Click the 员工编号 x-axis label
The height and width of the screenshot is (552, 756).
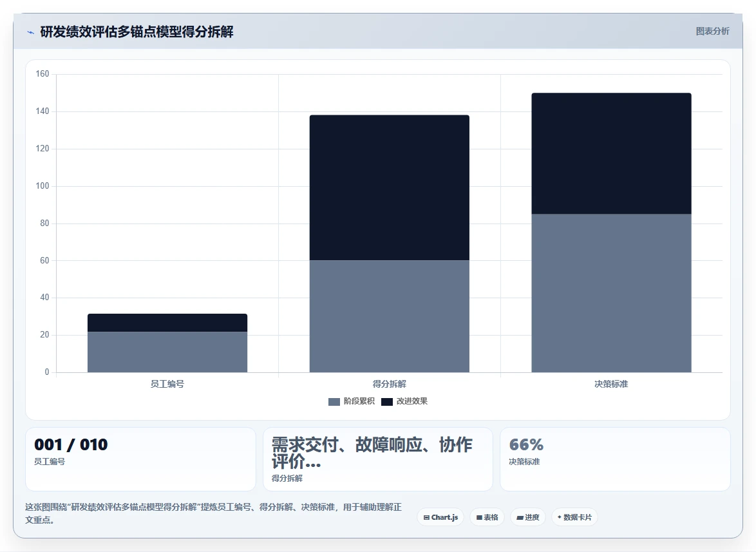167,384
